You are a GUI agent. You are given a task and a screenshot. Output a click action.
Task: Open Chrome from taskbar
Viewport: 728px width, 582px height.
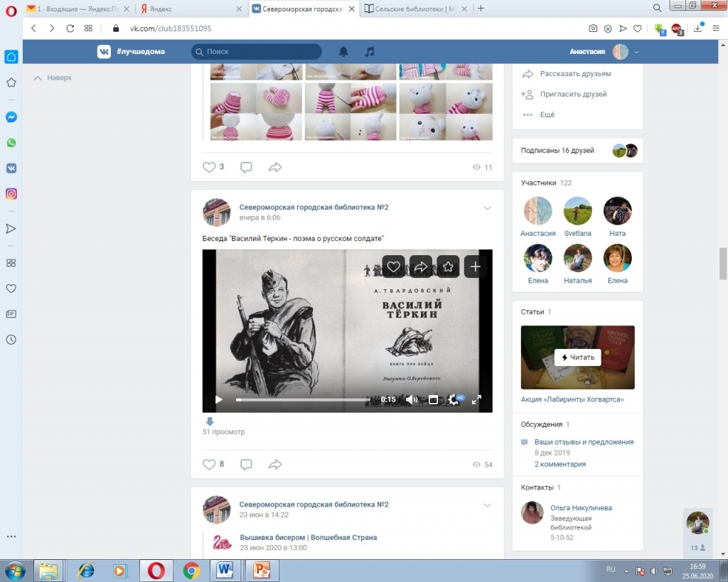(x=191, y=571)
